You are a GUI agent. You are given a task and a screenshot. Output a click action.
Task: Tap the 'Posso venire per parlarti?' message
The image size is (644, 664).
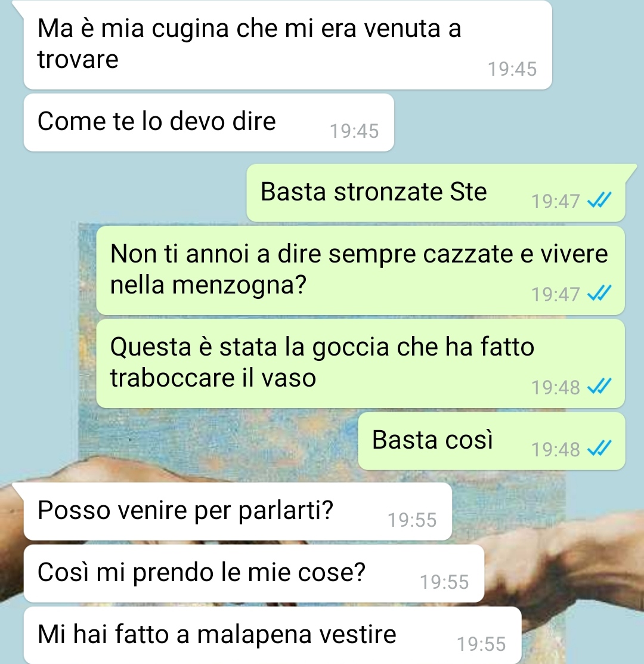[238, 511]
